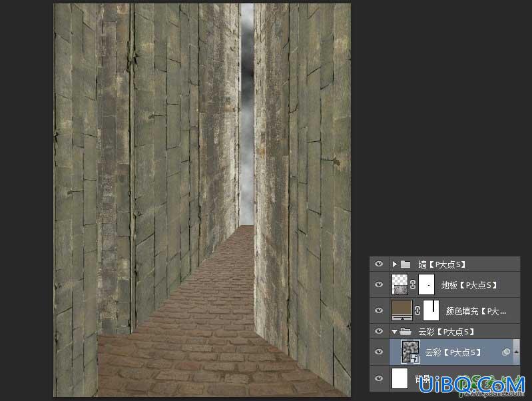Select the 背景 layer thumbnail

(399, 378)
